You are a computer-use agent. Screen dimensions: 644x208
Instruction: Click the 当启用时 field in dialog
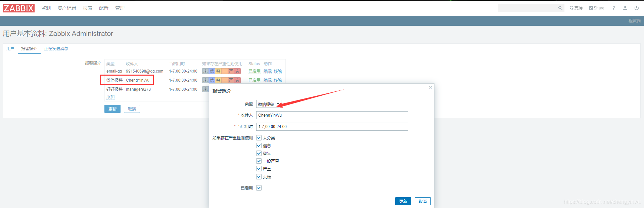(x=332, y=127)
